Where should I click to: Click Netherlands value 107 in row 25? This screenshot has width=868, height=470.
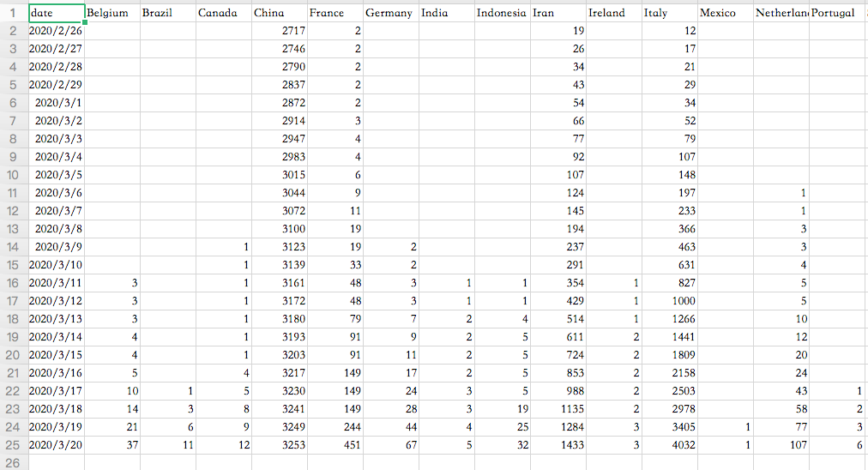click(781, 445)
